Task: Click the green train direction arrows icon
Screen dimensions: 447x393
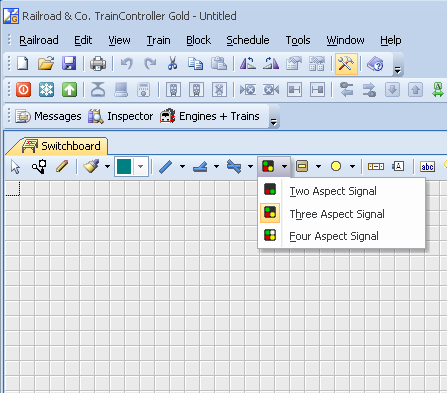Action: [x=438, y=90]
